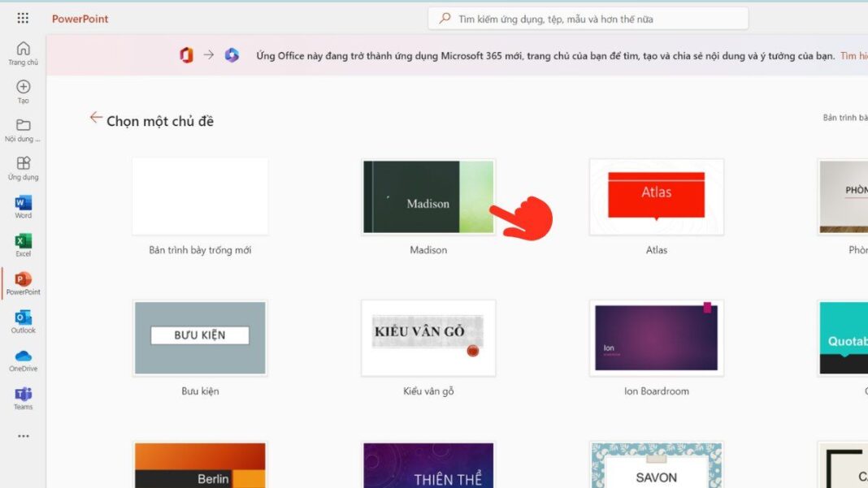
Task: Click the PowerPoint title in header
Action: pyautogui.click(x=80, y=19)
